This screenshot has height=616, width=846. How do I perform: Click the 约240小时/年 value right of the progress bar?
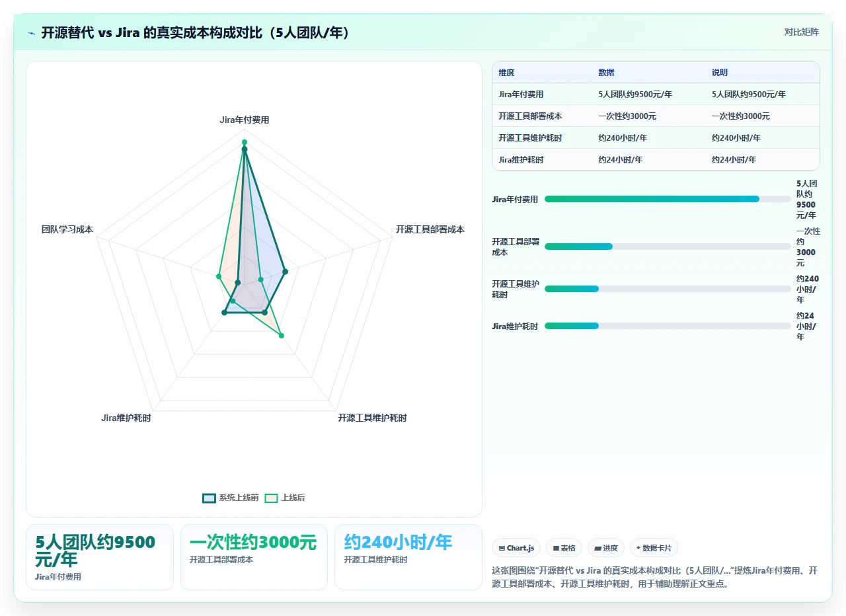click(808, 289)
